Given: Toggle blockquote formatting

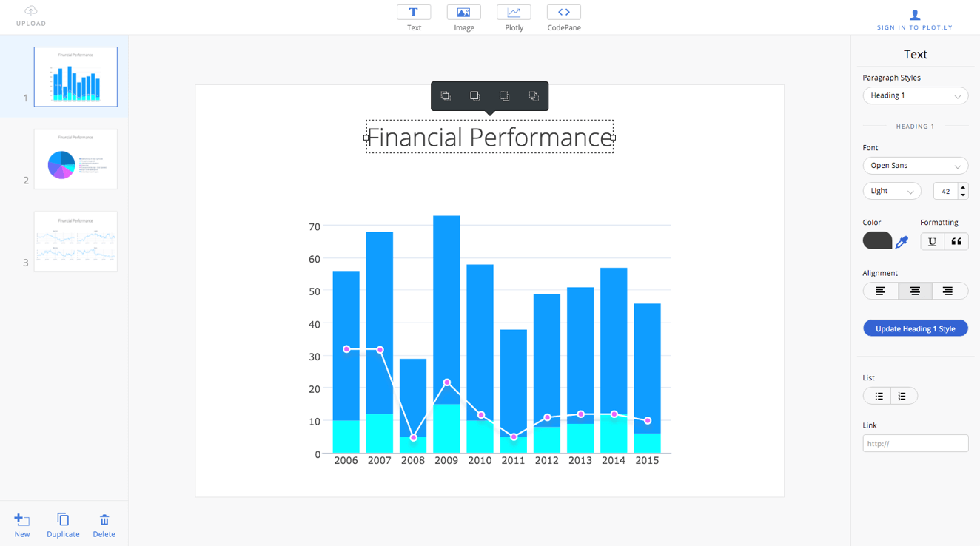Looking at the screenshot, I should pyautogui.click(x=956, y=241).
